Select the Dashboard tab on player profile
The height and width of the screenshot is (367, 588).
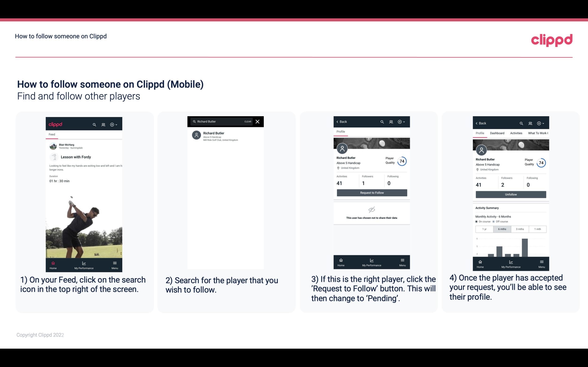(x=497, y=133)
